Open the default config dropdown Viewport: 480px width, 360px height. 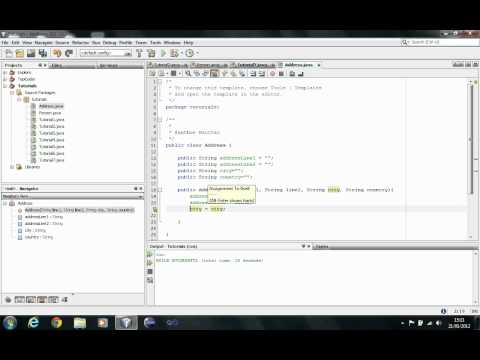click(x=105, y=53)
